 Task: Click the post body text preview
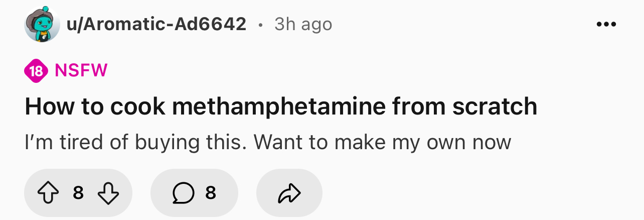(268, 143)
